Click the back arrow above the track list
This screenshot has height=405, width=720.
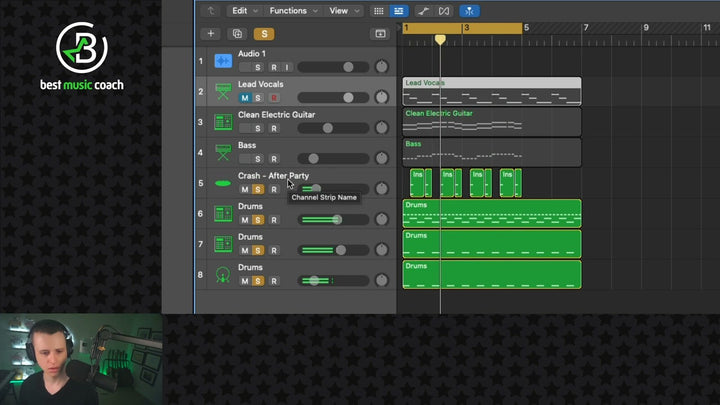tap(211, 11)
